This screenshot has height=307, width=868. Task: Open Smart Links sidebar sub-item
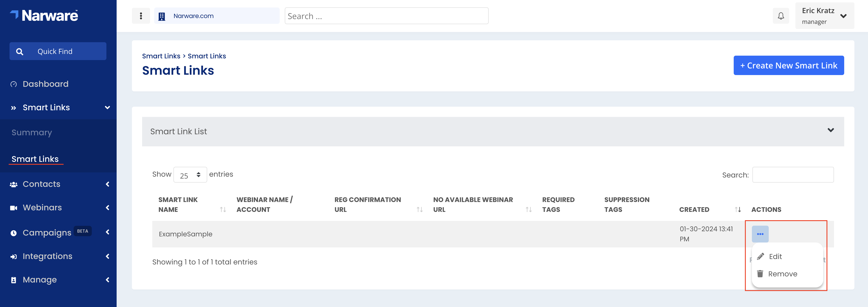(35, 159)
